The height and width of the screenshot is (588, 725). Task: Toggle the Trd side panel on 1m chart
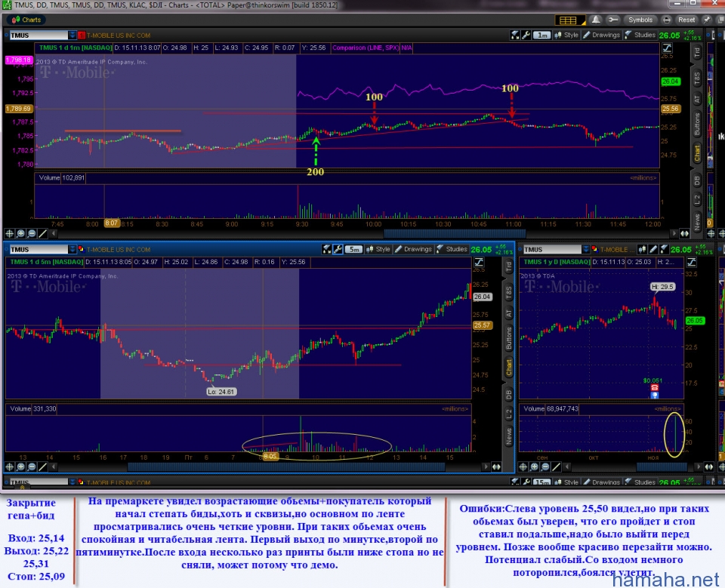697,53
